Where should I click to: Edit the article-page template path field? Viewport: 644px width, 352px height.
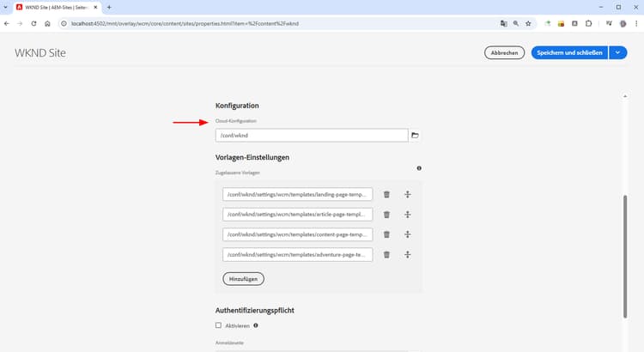297,215
